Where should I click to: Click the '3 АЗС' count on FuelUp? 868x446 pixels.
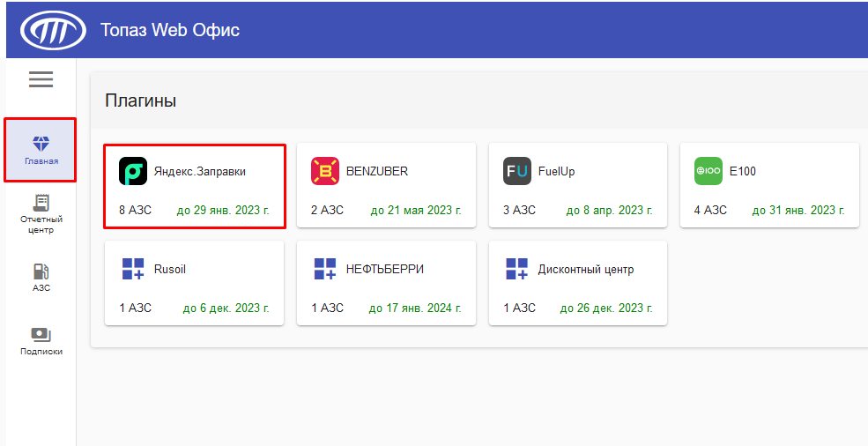point(519,211)
